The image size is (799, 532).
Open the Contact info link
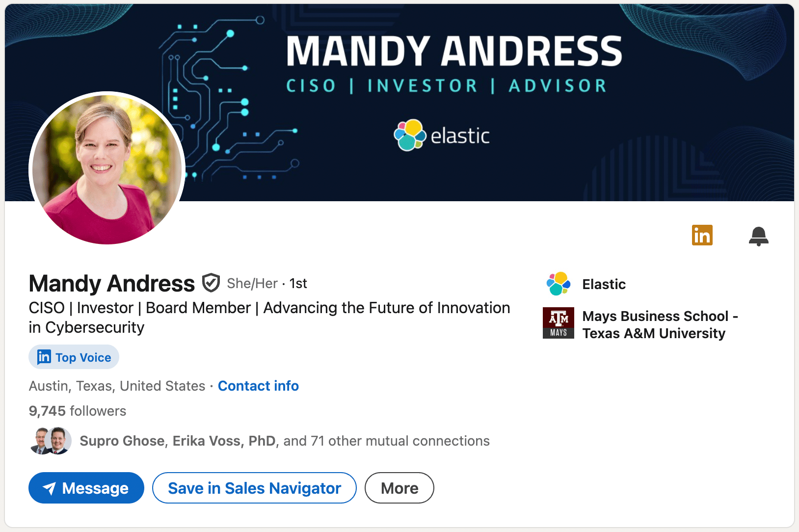click(258, 386)
